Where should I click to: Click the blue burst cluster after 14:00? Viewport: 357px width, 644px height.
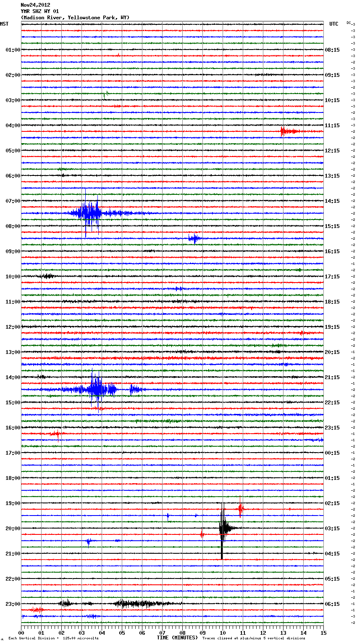tap(97, 390)
